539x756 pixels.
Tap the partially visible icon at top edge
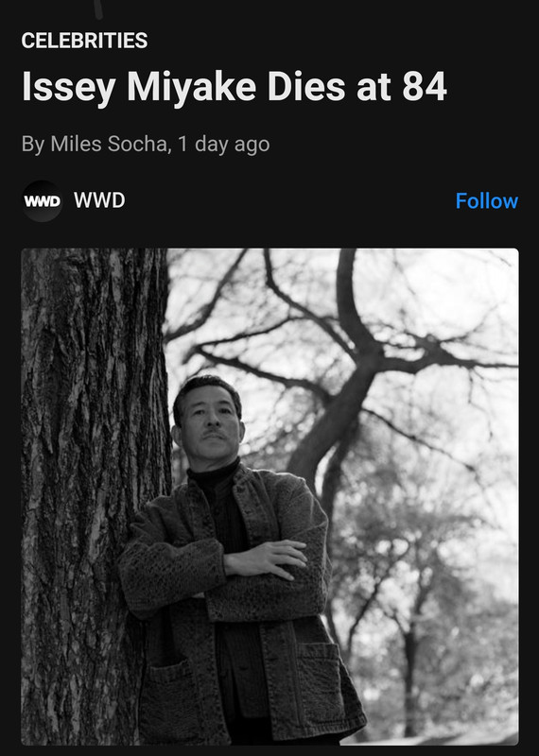[98, 9]
